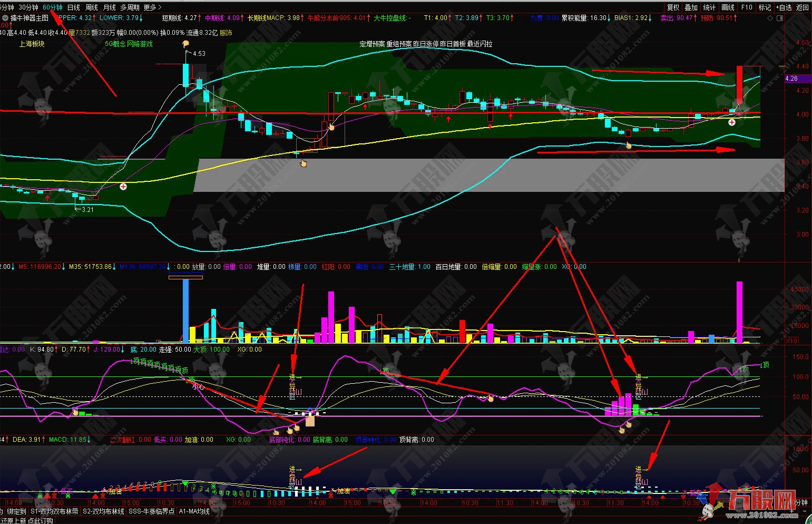
Task: Toggle the side panel rectangle icon
Action: coord(780,18)
